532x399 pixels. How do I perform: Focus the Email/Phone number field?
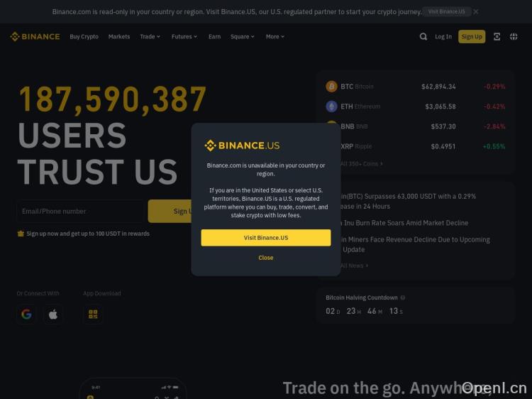pos(80,212)
